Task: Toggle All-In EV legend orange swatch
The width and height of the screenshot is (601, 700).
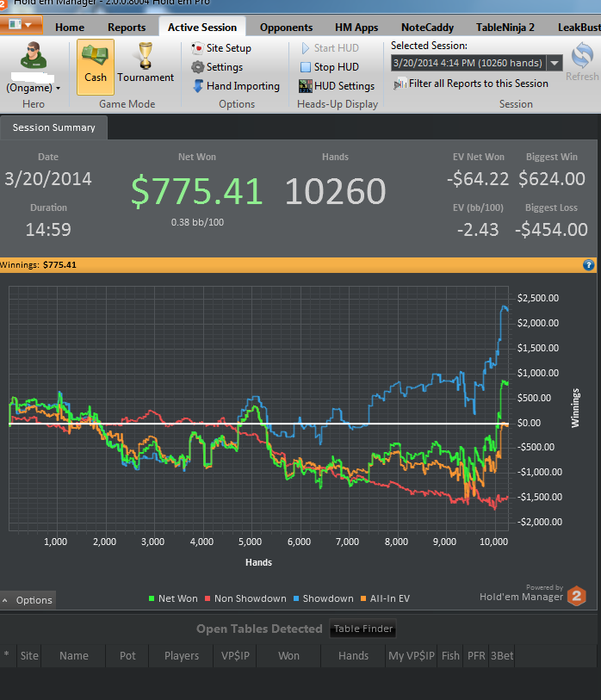Action: [363, 598]
